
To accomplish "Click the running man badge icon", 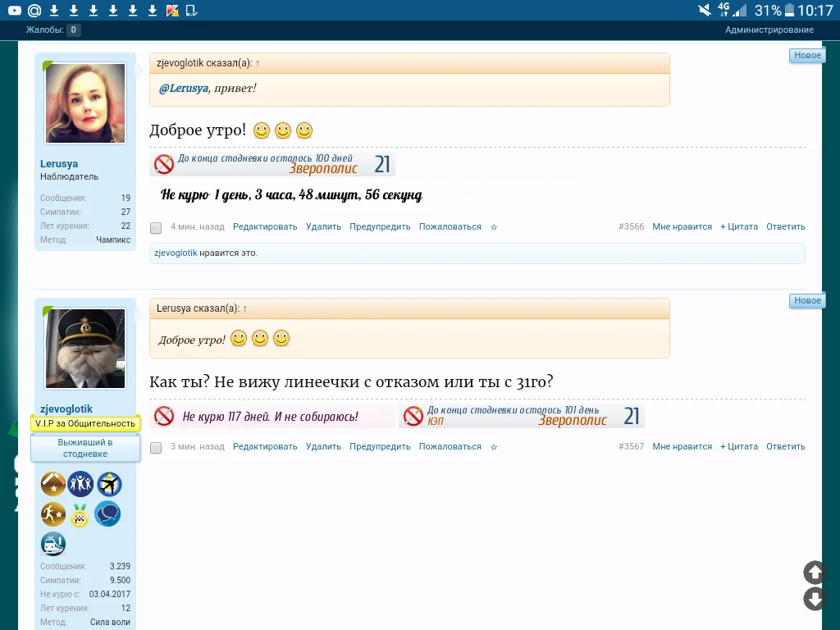I will pyautogui.click(x=52, y=514).
